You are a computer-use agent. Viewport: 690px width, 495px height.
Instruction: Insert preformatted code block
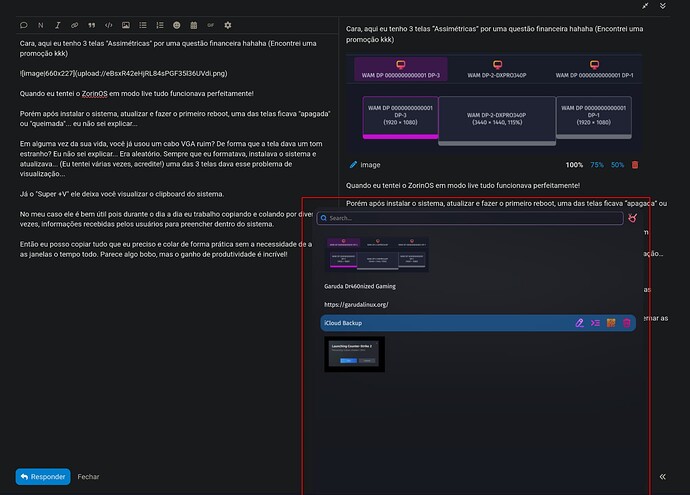[109, 24]
